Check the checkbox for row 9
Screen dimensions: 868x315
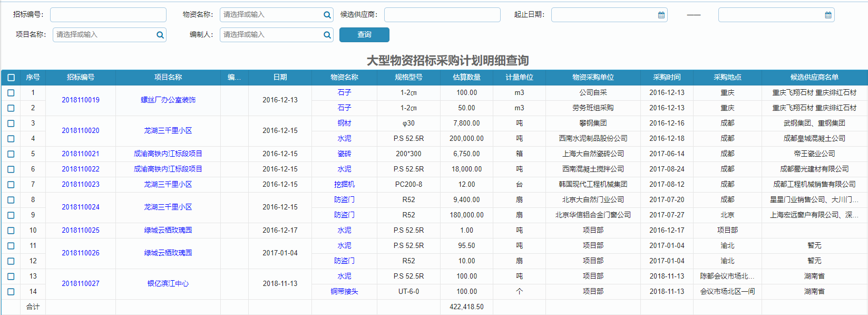coord(11,215)
